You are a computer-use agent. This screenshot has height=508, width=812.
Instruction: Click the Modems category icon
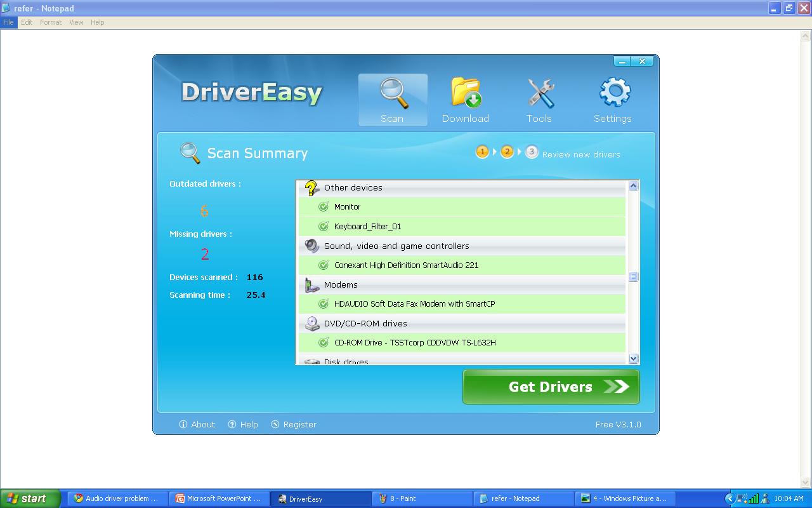[311, 284]
